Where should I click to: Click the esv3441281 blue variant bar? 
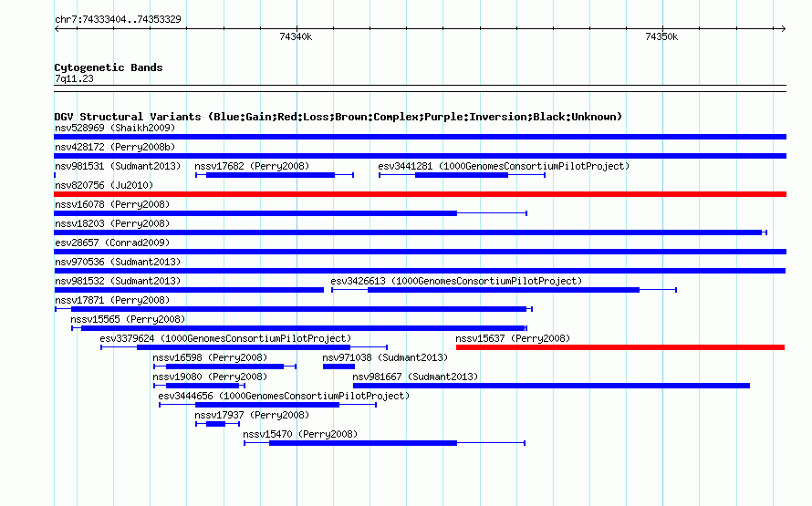pos(462,175)
